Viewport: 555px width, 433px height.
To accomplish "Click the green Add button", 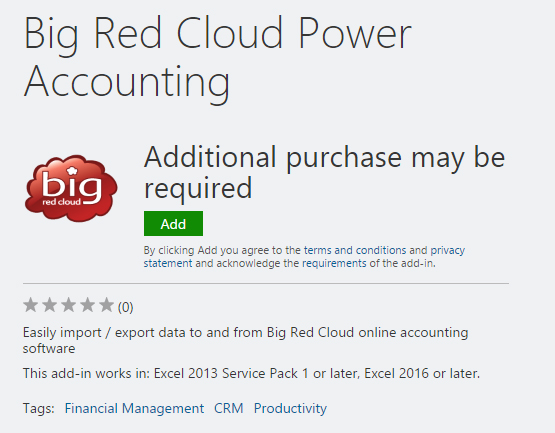I will coord(173,223).
